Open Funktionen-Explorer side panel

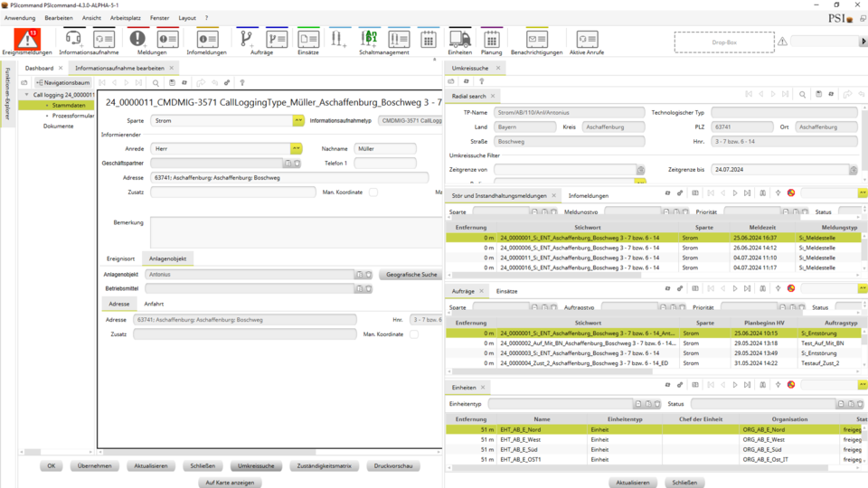[7, 93]
